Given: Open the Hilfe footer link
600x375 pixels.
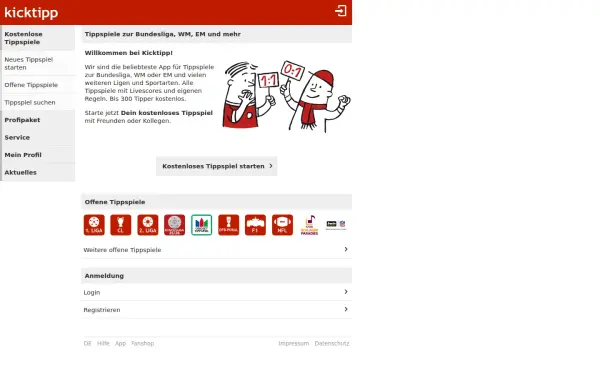Looking at the screenshot, I should (103, 343).
